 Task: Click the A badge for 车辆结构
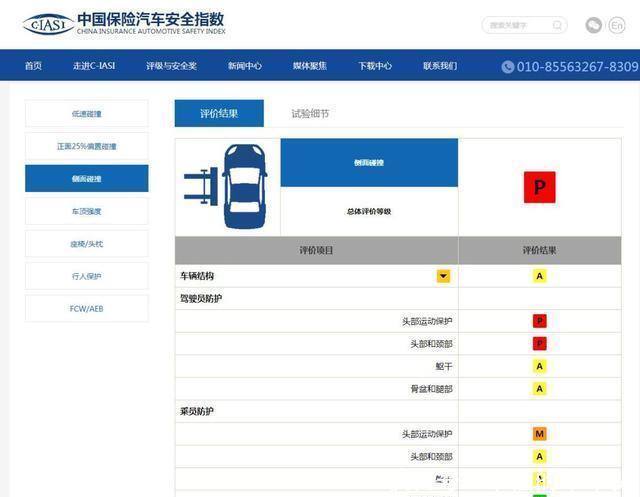coord(540,276)
